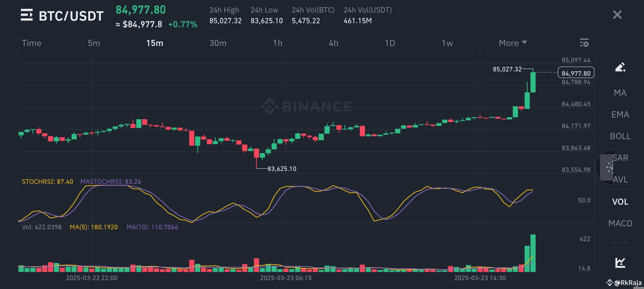Viewport: 644px width, 289px height.
Task: Toggle the MACD sub-indicator
Action: click(620, 223)
